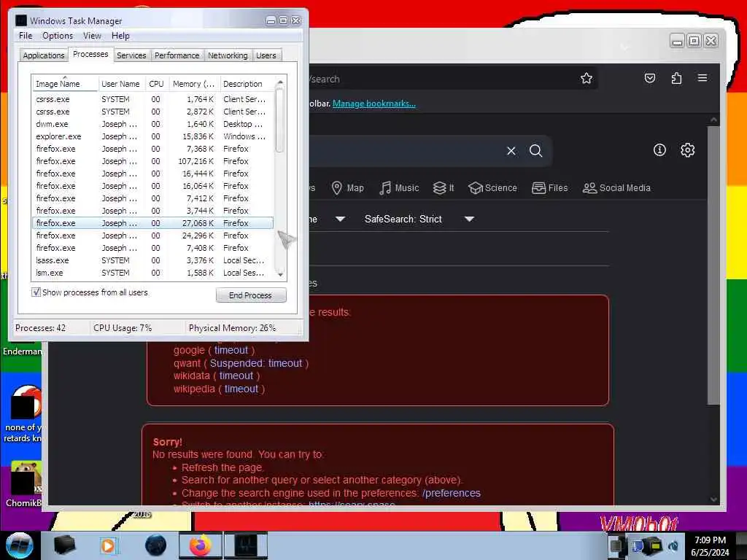
Task: Open the Task Manager taskbar button
Action: click(x=246, y=545)
